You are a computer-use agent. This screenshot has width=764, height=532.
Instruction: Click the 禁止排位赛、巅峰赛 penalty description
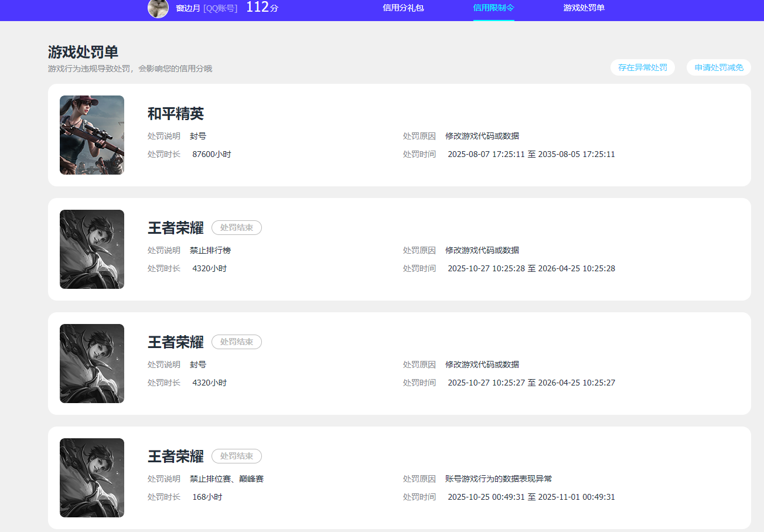tap(228, 478)
